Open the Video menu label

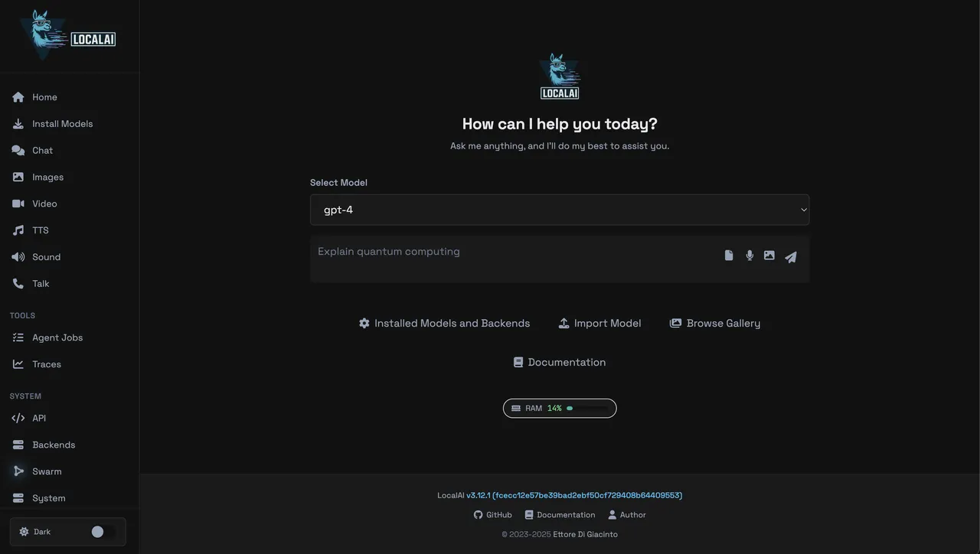click(44, 204)
